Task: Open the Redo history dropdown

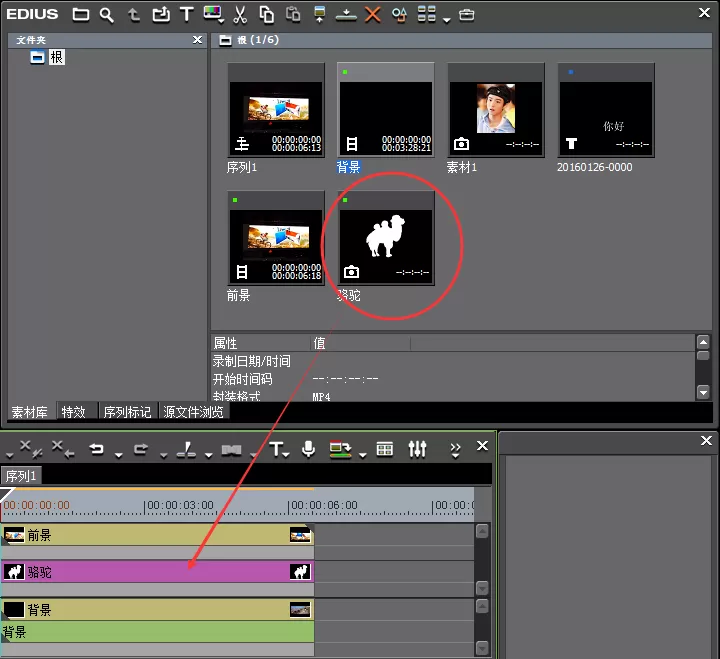Action: 163,455
